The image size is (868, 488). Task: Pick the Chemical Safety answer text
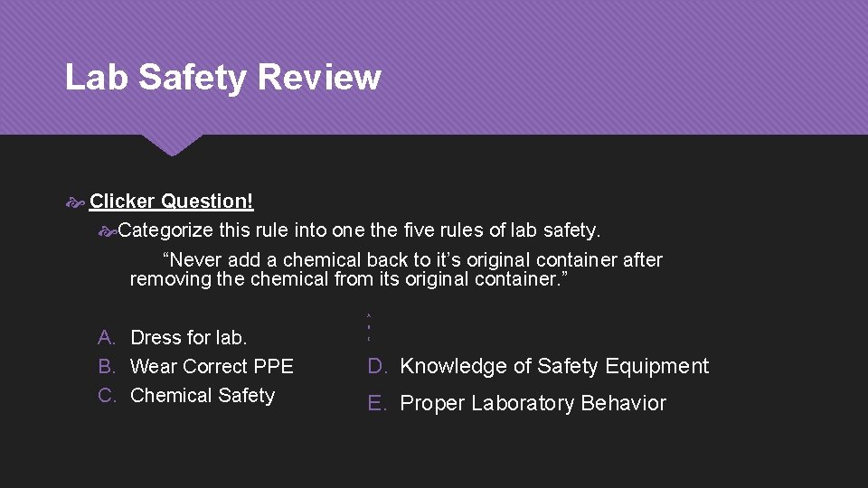203,395
